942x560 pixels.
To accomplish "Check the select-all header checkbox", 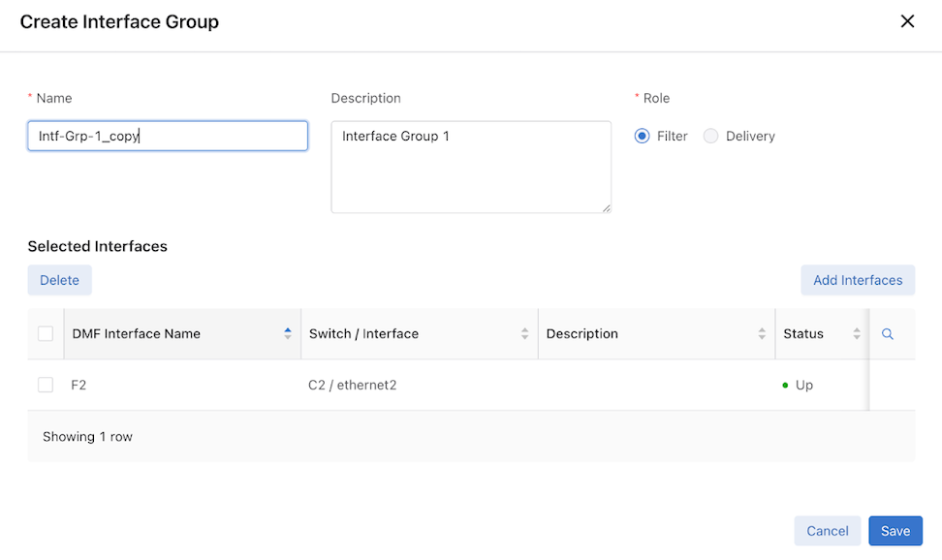I will point(46,334).
